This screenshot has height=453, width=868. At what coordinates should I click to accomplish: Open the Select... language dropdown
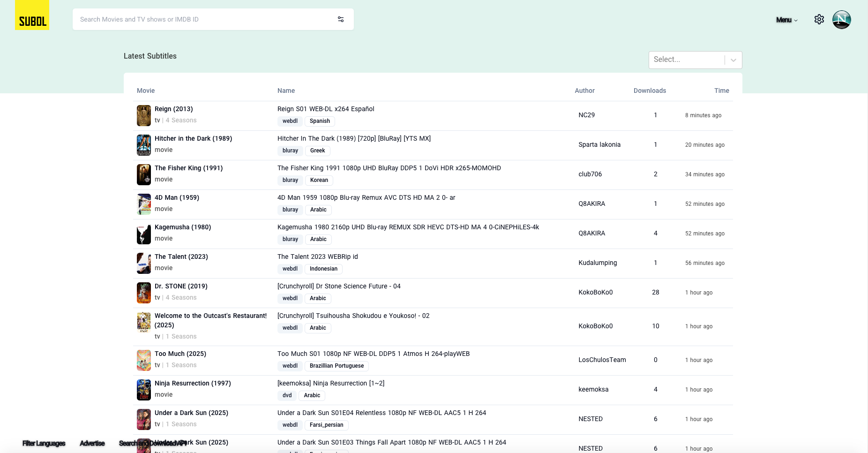tap(695, 60)
